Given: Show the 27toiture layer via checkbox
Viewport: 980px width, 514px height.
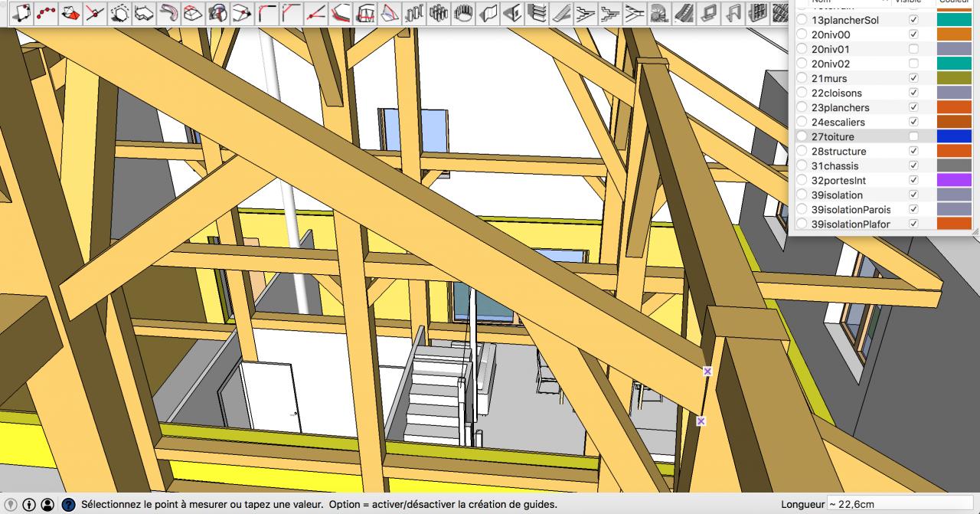Looking at the screenshot, I should tap(913, 136).
